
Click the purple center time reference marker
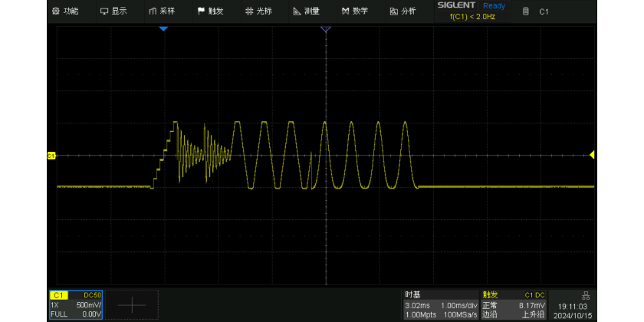pos(325,29)
